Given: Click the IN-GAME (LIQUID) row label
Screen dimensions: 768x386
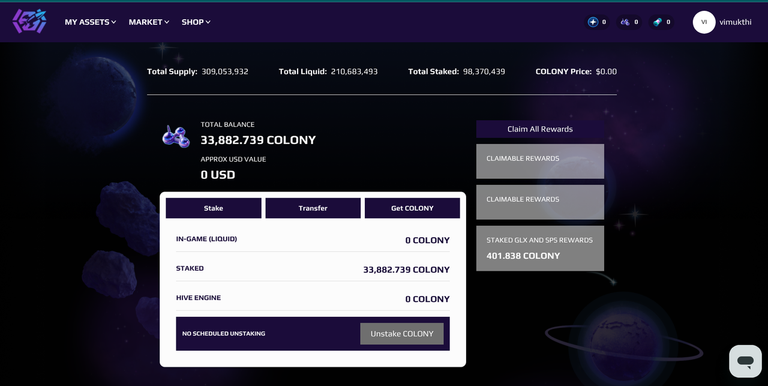Looking at the screenshot, I should pyautogui.click(x=206, y=239).
